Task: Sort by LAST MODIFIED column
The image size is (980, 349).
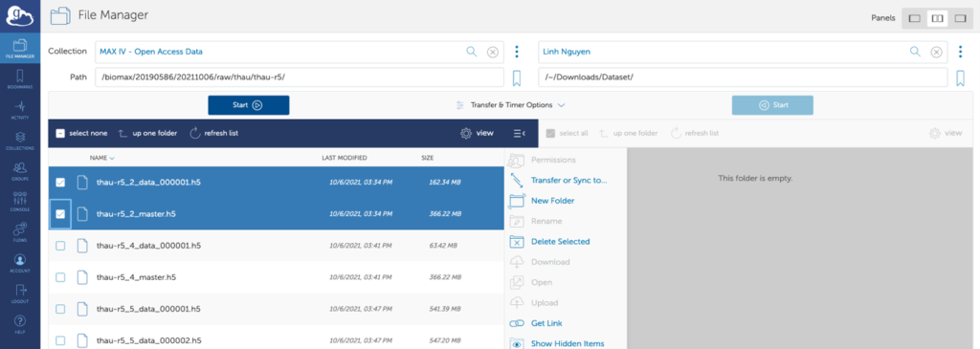Action: pos(345,158)
